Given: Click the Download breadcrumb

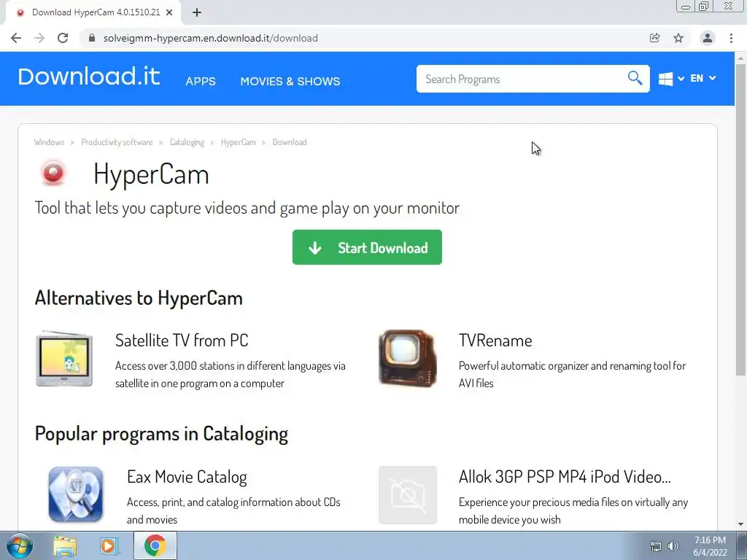Looking at the screenshot, I should [290, 142].
